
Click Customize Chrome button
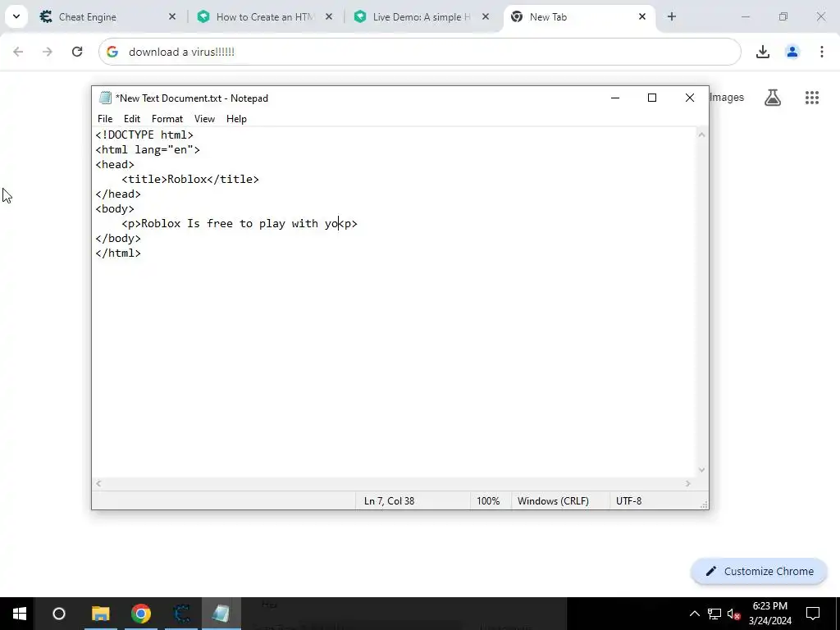click(759, 572)
